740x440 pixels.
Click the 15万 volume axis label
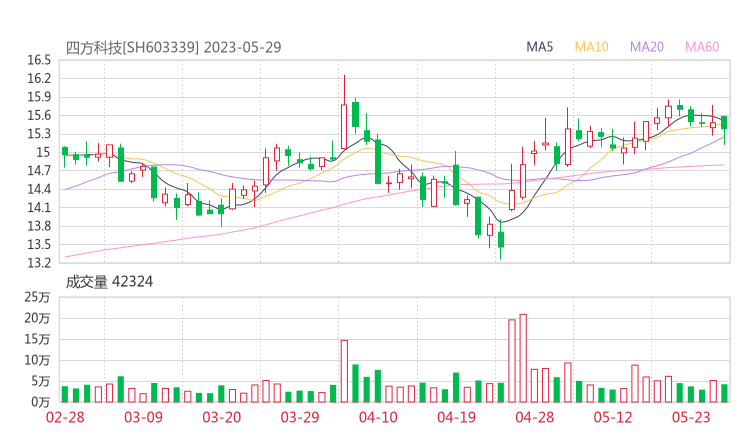pos(37,339)
